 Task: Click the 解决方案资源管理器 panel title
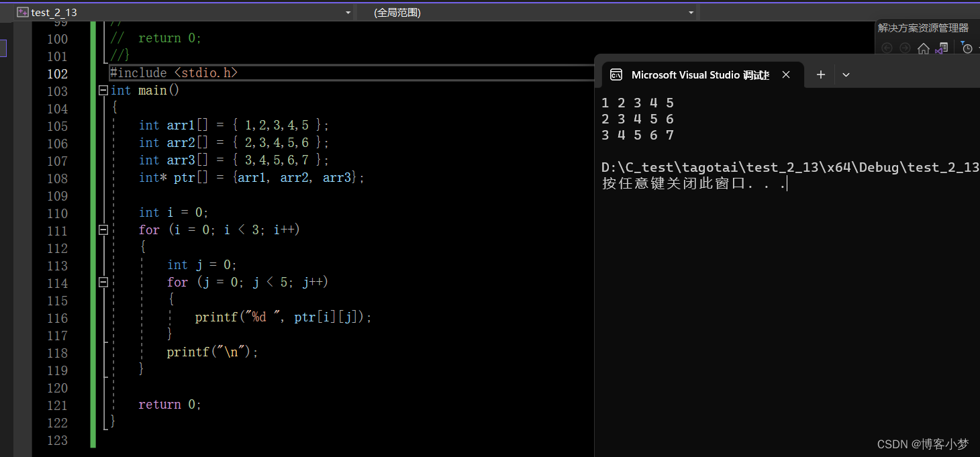click(923, 28)
